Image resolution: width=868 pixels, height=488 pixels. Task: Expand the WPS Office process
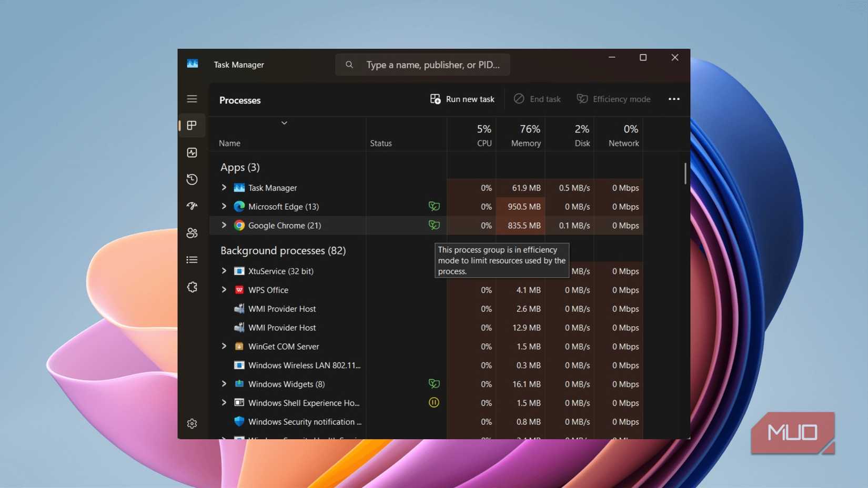point(224,290)
